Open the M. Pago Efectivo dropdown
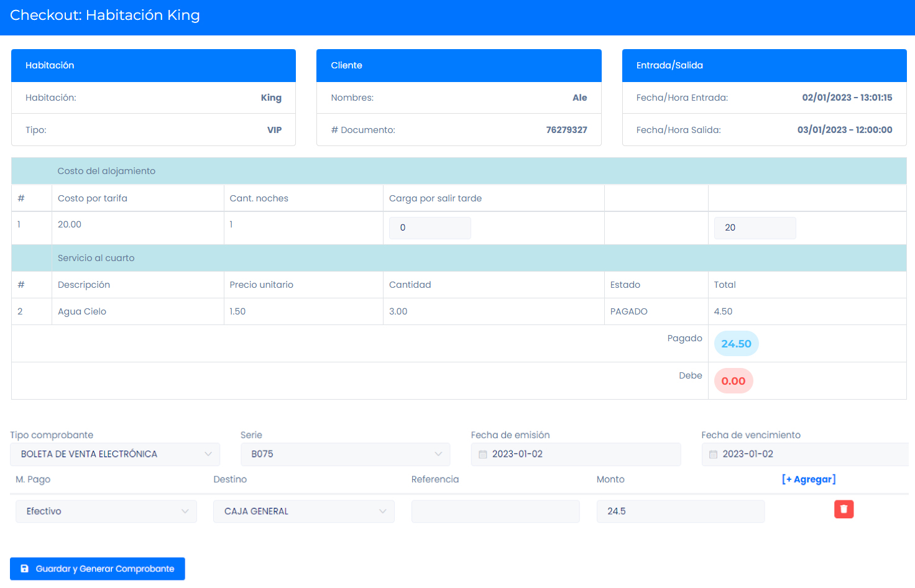 [x=106, y=512]
